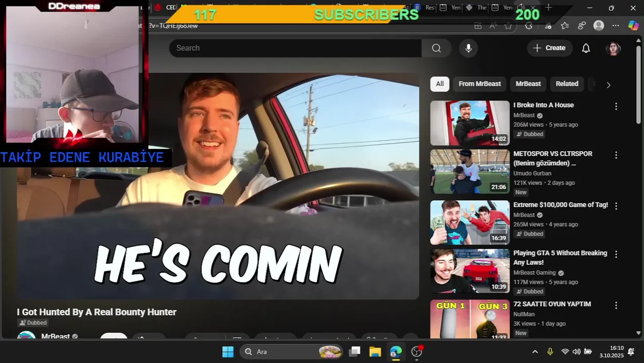Image resolution: width=644 pixels, height=363 pixels.
Task: Open I Broke Into A House thumbnail
Action: (470, 123)
